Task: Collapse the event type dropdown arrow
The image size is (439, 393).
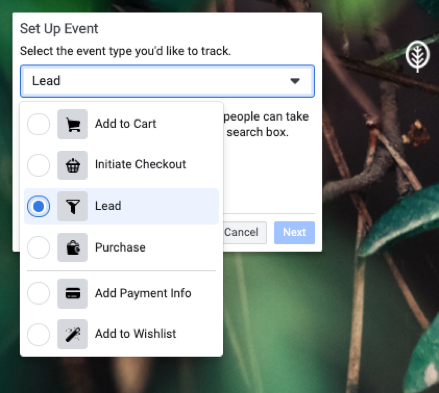Action: [295, 81]
